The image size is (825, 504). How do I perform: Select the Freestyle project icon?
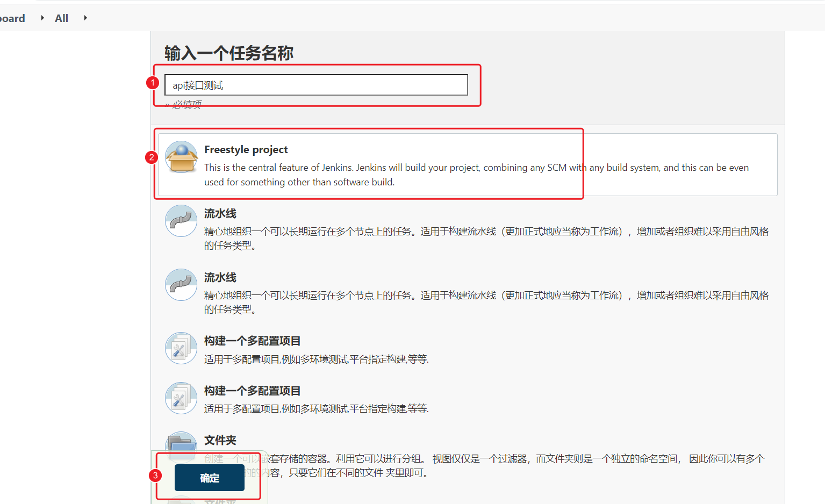(181, 157)
